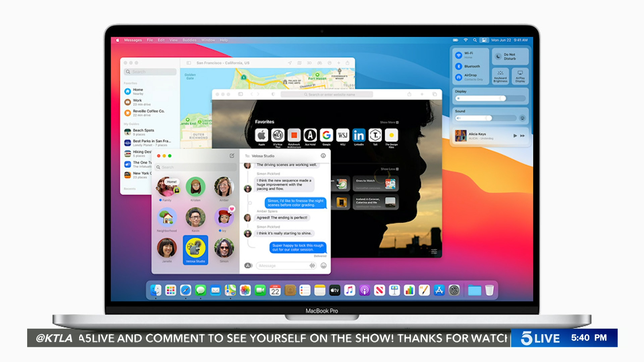
Task: Open Finder from the Dock
Action: (x=156, y=290)
